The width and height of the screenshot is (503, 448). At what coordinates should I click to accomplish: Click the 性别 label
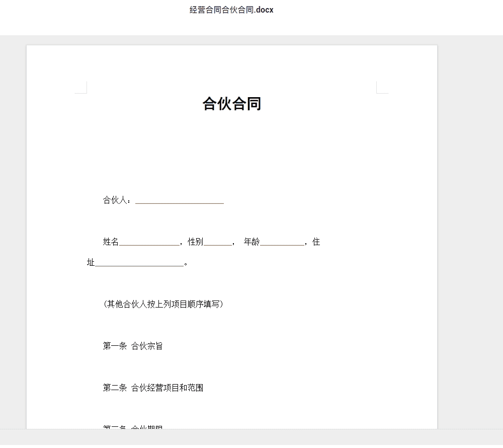(x=195, y=242)
